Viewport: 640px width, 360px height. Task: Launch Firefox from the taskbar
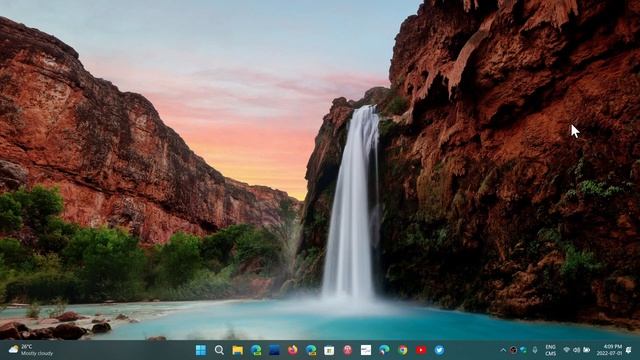(x=293, y=350)
